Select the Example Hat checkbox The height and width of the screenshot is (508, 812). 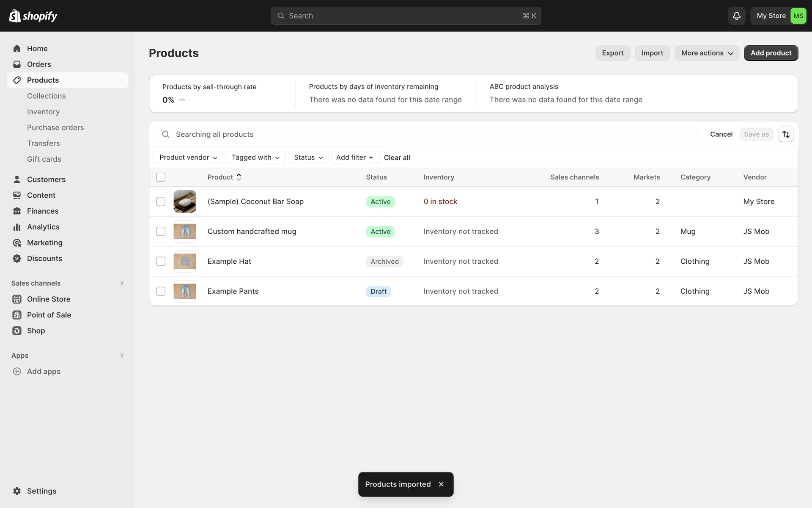coord(161,261)
